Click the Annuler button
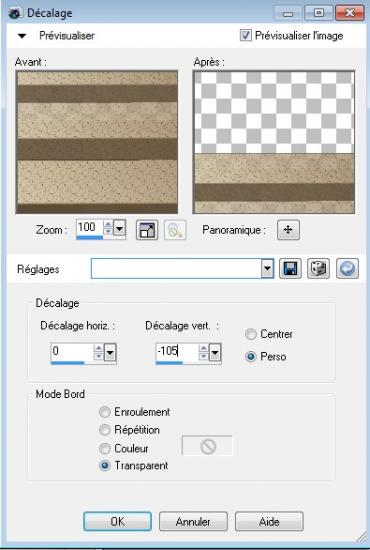 193,521
